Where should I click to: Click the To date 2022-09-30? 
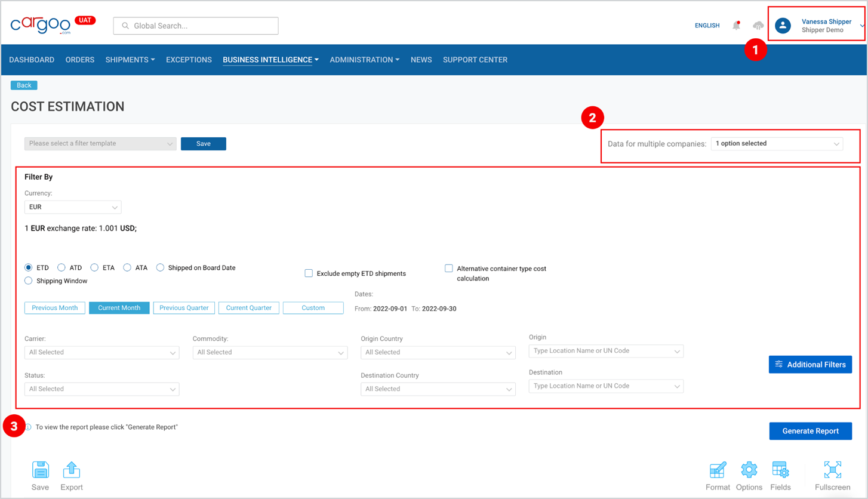[439, 309]
